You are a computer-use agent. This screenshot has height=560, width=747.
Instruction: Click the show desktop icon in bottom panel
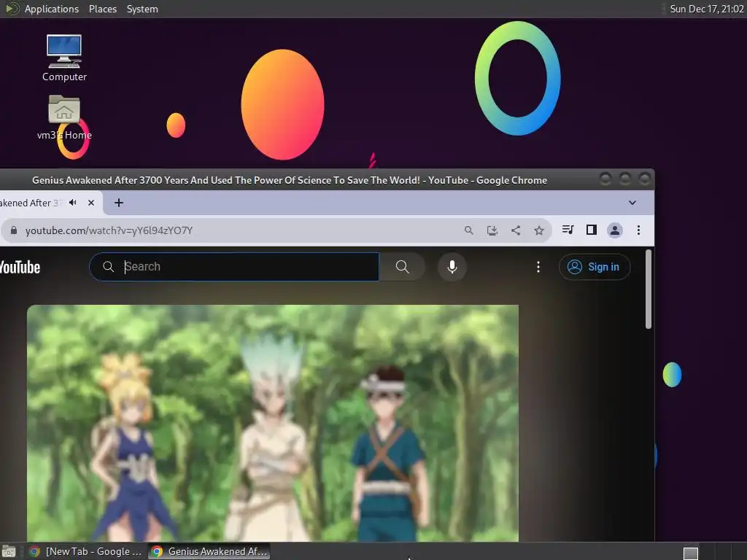click(x=9, y=551)
